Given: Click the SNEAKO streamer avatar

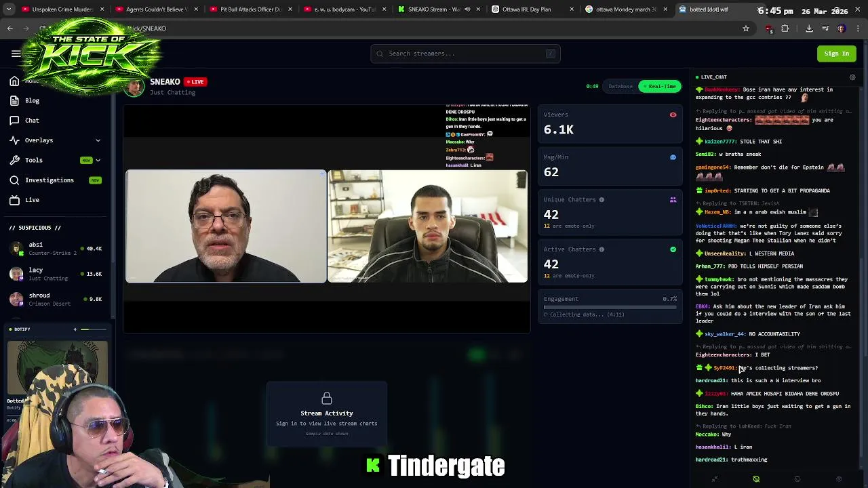Looking at the screenshot, I should tap(135, 87).
